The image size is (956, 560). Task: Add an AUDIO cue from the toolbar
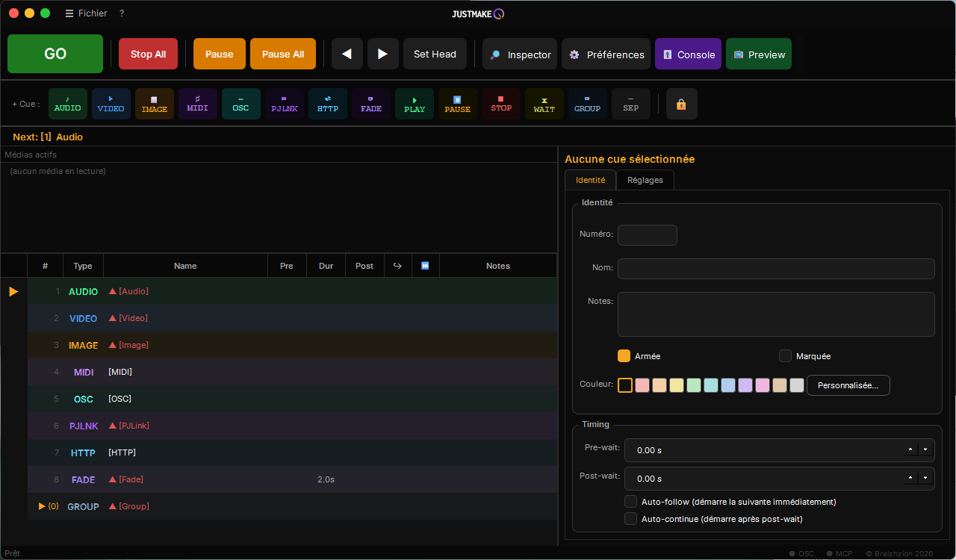click(x=68, y=104)
